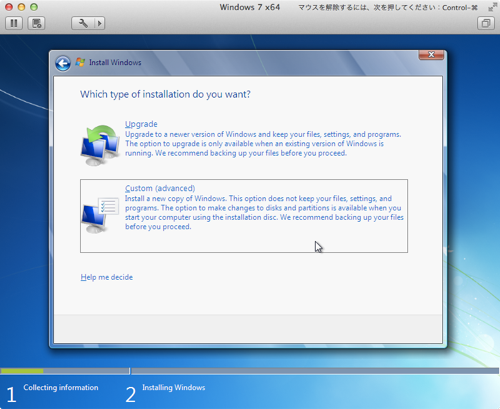Expand the arrow next to the wrench
Image resolution: width=500 pixels, height=409 pixels.
pyautogui.click(x=99, y=23)
